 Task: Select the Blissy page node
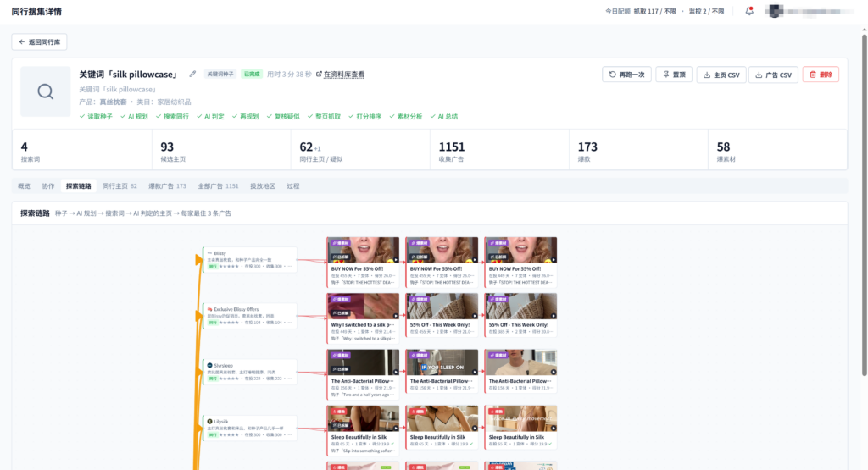click(x=250, y=260)
